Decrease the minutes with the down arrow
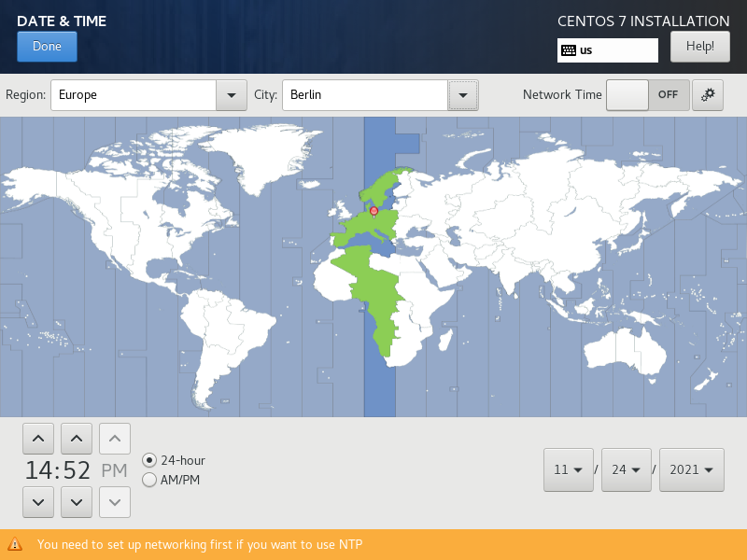Screen dimensions: 747x560 click(76, 502)
